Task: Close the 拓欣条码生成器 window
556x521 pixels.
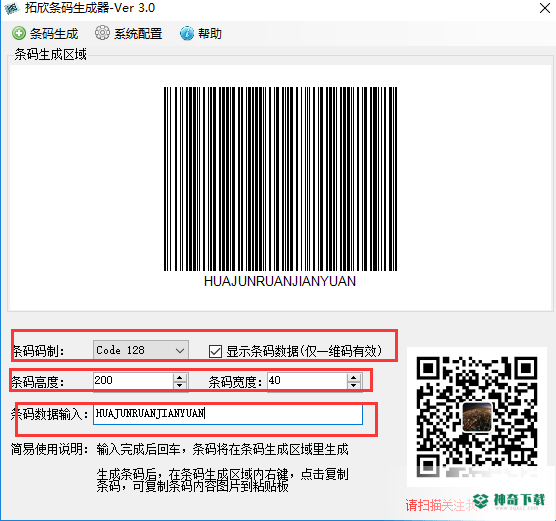Action: (545, 8)
